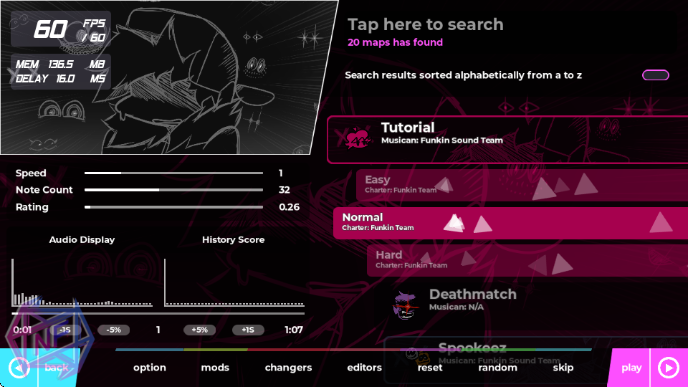This screenshot has height=387, width=688.
Task: Decrease playback rate with -5% button
Action: 114,330
